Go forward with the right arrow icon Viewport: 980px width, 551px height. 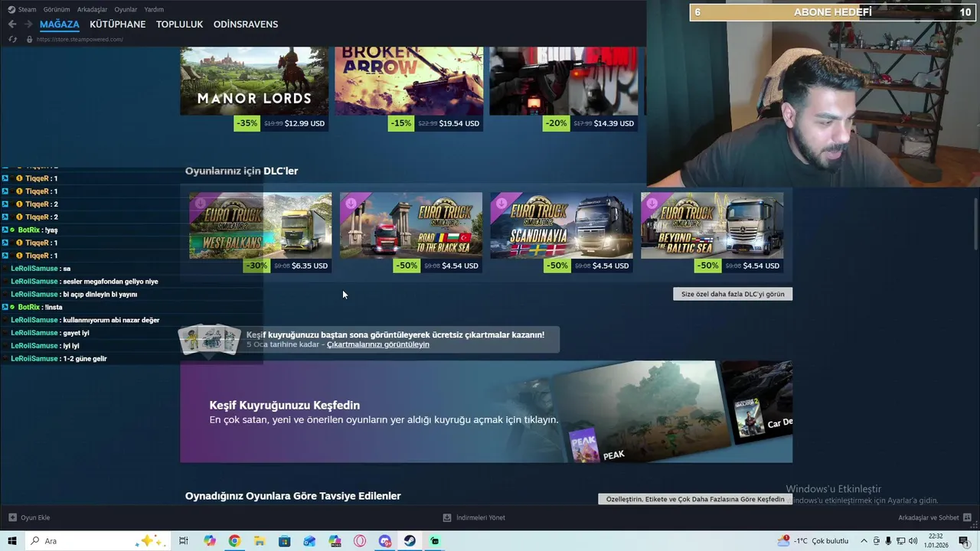point(28,24)
